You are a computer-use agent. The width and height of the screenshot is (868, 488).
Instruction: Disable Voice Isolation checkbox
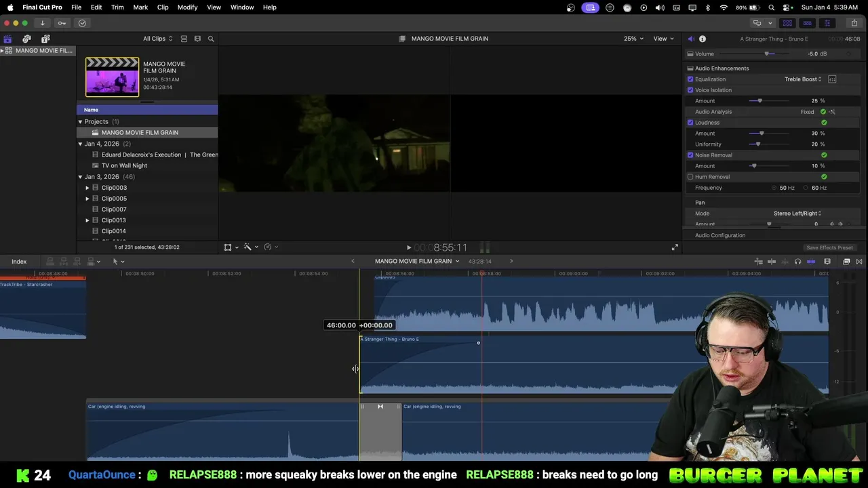click(690, 90)
